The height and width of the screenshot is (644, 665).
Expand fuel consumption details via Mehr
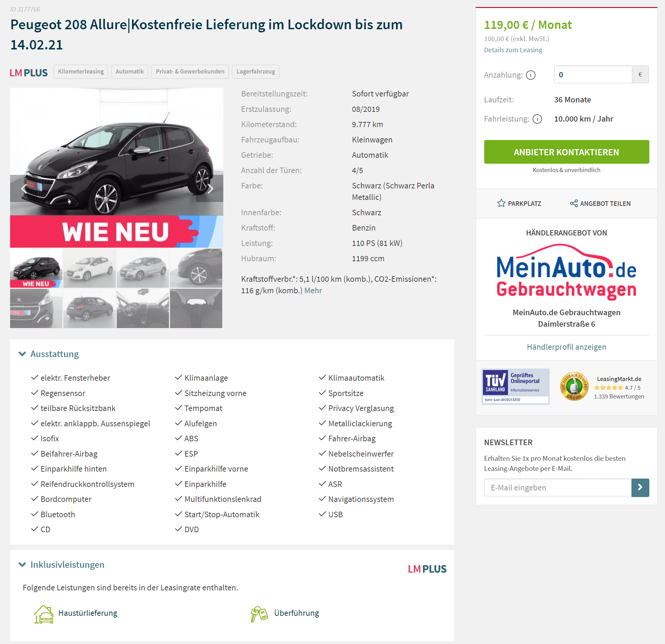[x=313, y=290]
